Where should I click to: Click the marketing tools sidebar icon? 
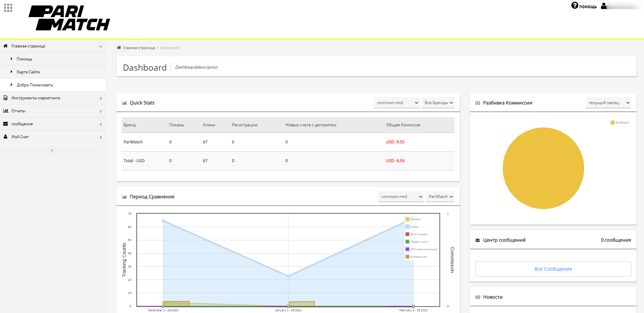pos(5,98)
